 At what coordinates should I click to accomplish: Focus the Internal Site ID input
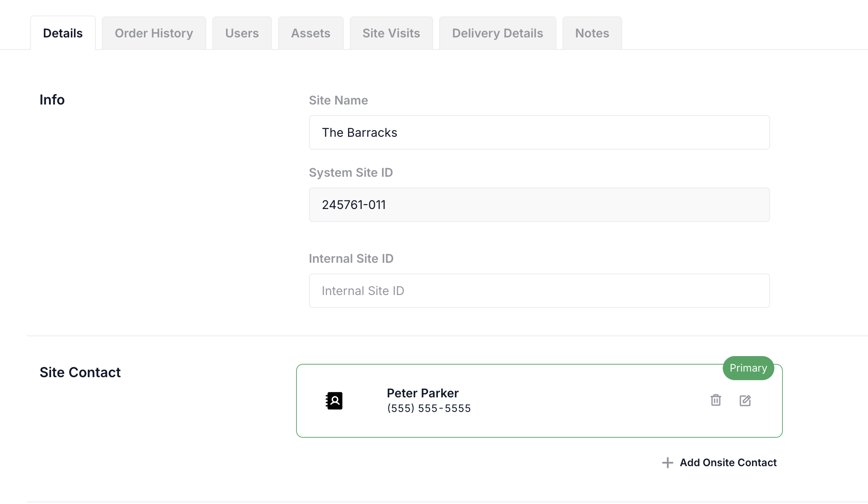click(539, 291)
